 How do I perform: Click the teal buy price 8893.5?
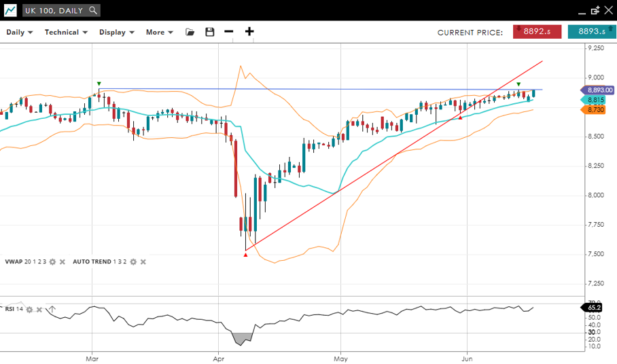pos(588,32)
